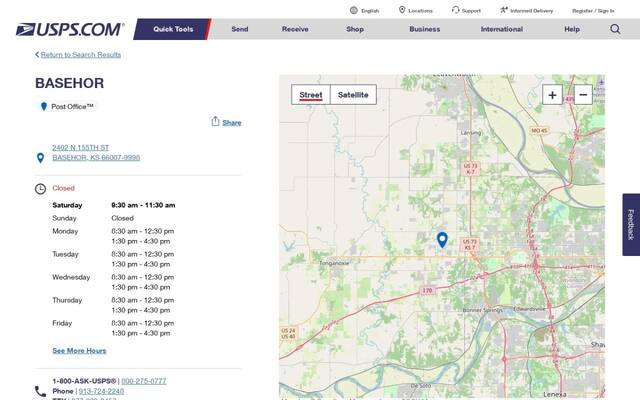
Task: Click the Post Office™ label text
Action: tap(72, 107)
